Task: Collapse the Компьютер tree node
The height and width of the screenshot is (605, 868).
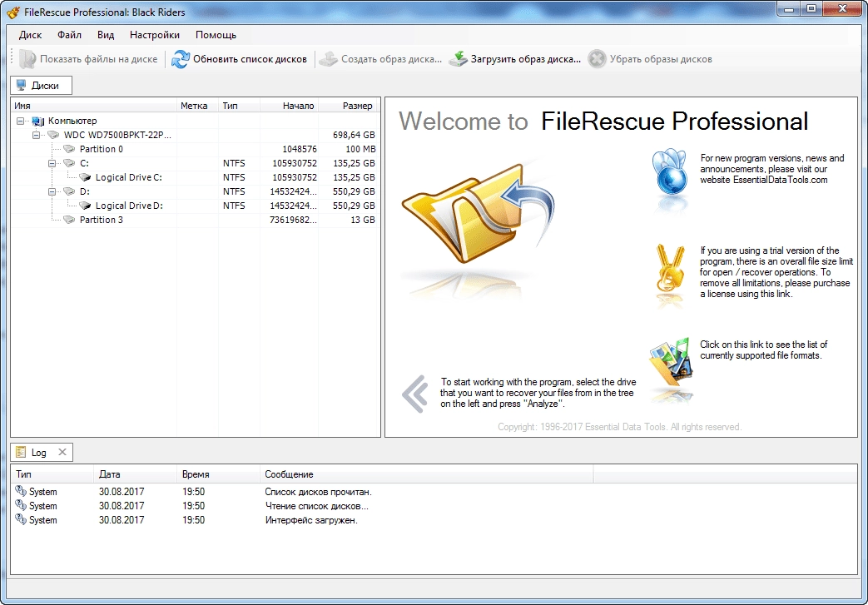Action: (21, 121)
